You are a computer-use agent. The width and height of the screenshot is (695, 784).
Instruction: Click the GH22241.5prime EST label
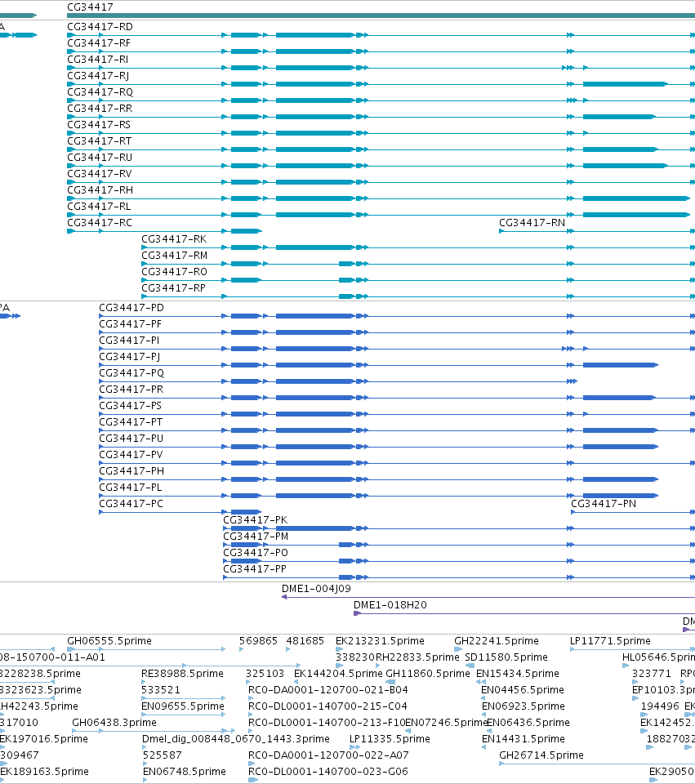click(497, 641)
